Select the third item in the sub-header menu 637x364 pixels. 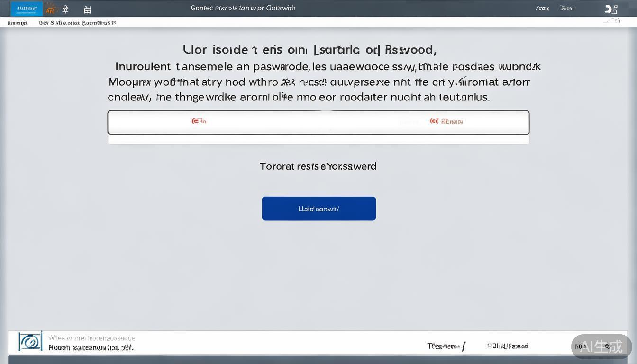[x=99, y=23]
